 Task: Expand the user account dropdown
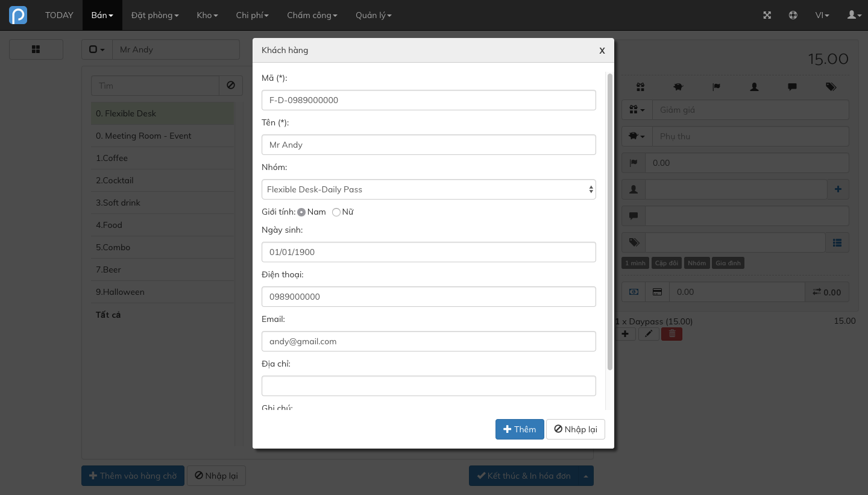pos(855,15)
